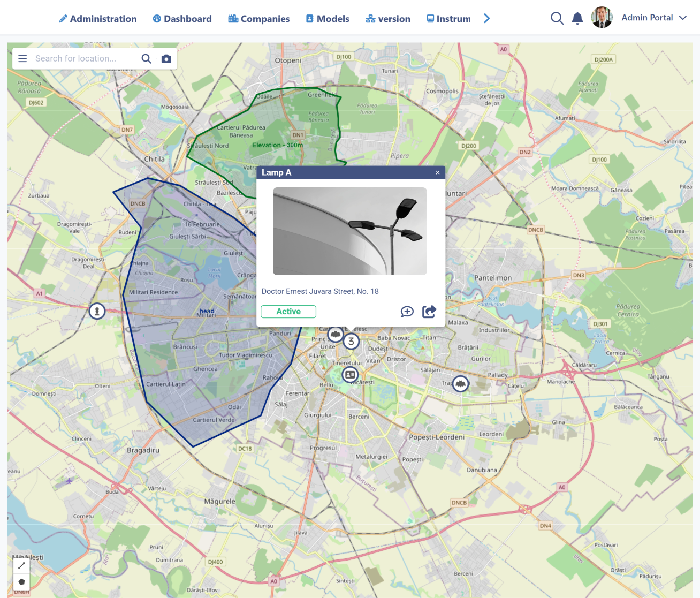Screen dimensions: 700x598
Task: Click the map search magnifier icon
Action: point(146,59)
